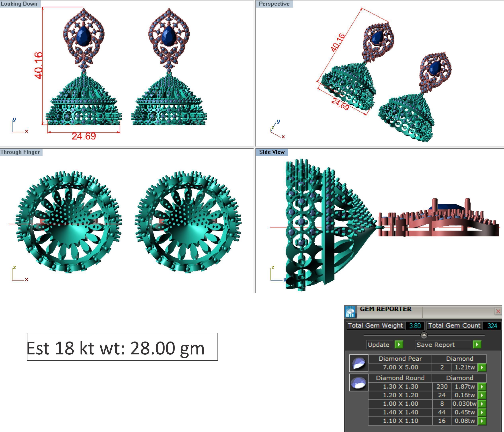This screenshot has height=432, width=504.
Task: Click the 40.16 dimension in Looking Down view
Action: 38,65
